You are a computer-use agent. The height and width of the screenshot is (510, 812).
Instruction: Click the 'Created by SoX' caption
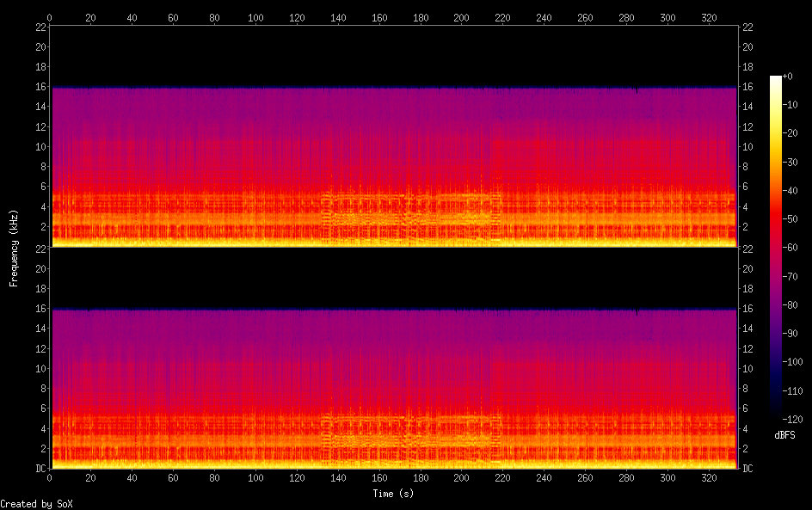pyautogui.click(x=36, y=504)
